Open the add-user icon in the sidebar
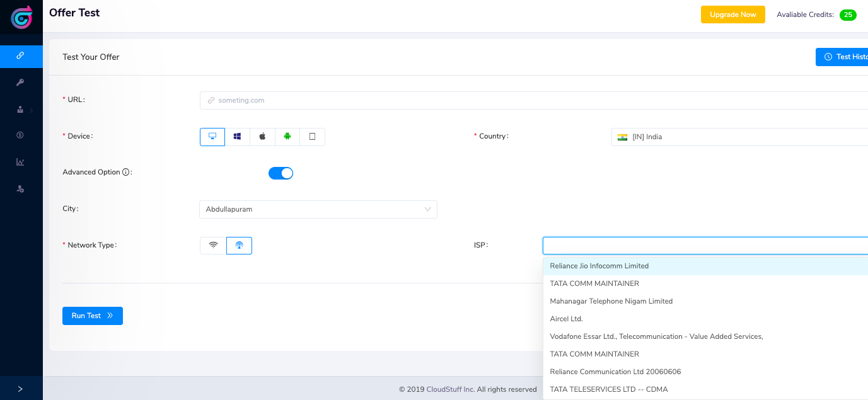The image size is (868, 400). click(x=20, y=189)
